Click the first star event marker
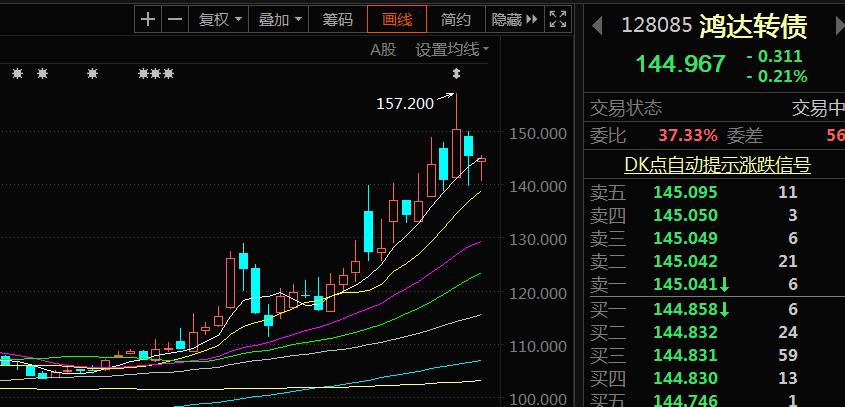845x407 pixels. [x=17, y=73]
